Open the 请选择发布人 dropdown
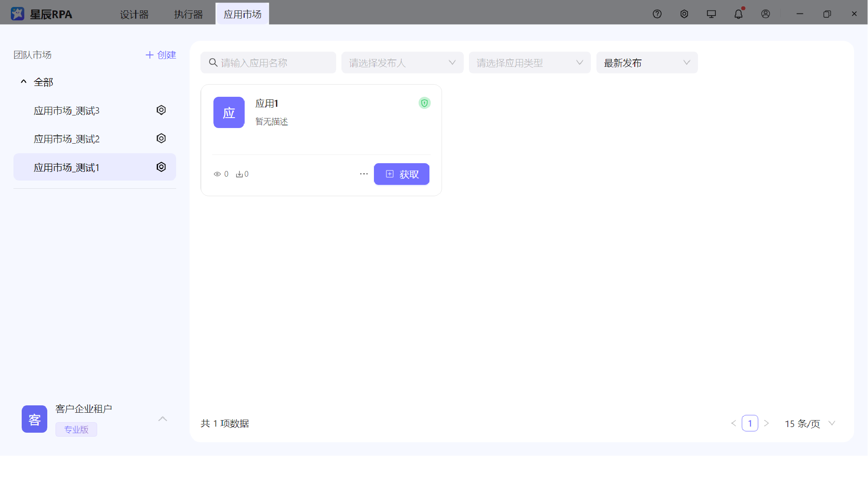 tap(402, 62)
